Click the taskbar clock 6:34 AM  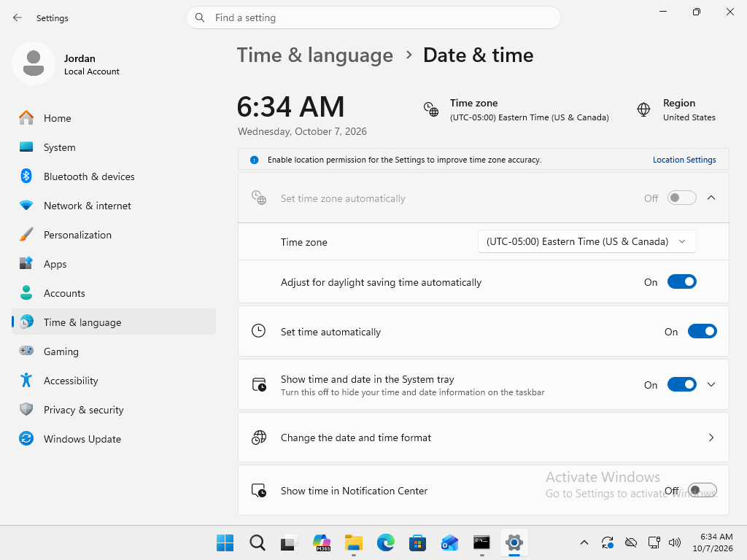click(713, 542)
